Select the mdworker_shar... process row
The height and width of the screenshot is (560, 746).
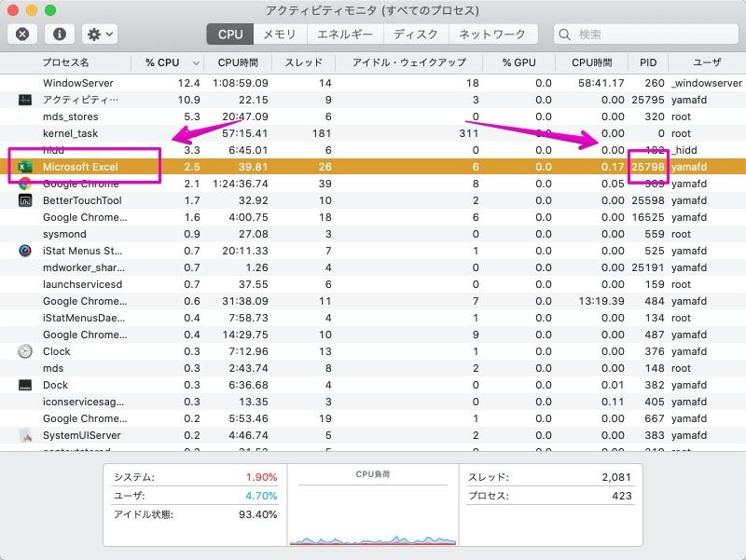click(x=373, y=267)
